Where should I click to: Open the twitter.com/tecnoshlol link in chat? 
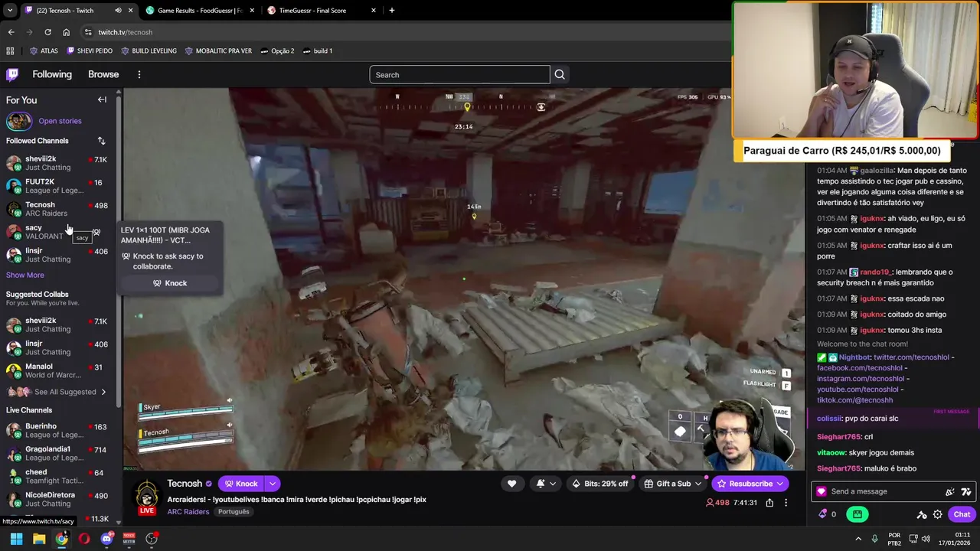tap(911, 357)
